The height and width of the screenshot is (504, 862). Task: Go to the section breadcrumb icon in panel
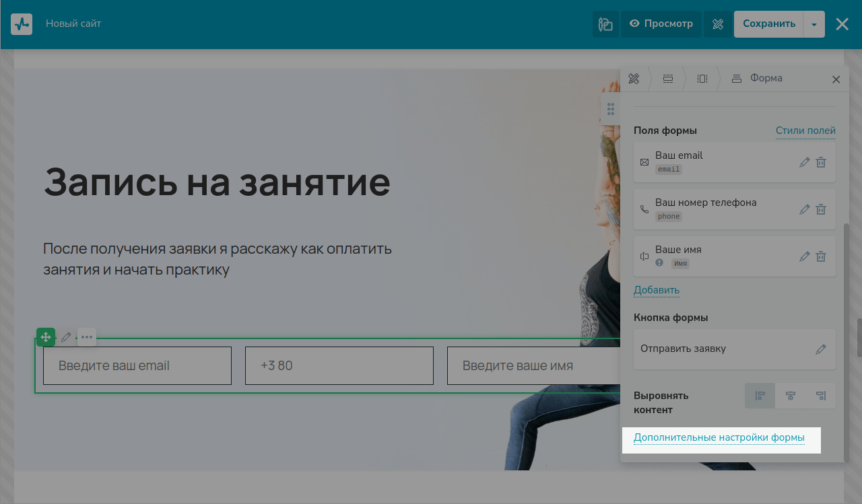[668, 79]
